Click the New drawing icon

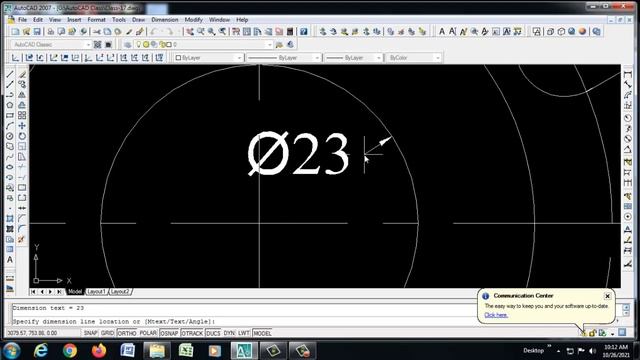pyautogui.click(x=16, y=31)
